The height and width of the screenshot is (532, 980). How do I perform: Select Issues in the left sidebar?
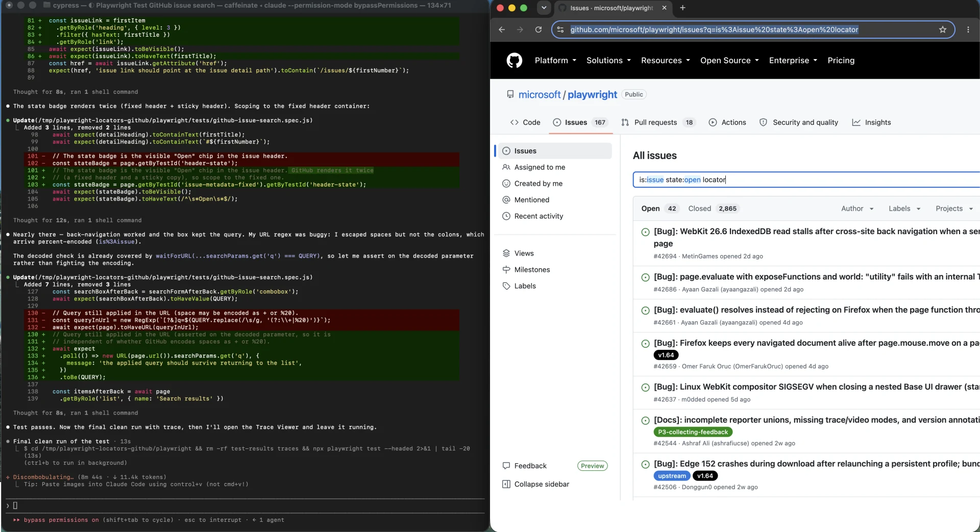pos(555,151)
